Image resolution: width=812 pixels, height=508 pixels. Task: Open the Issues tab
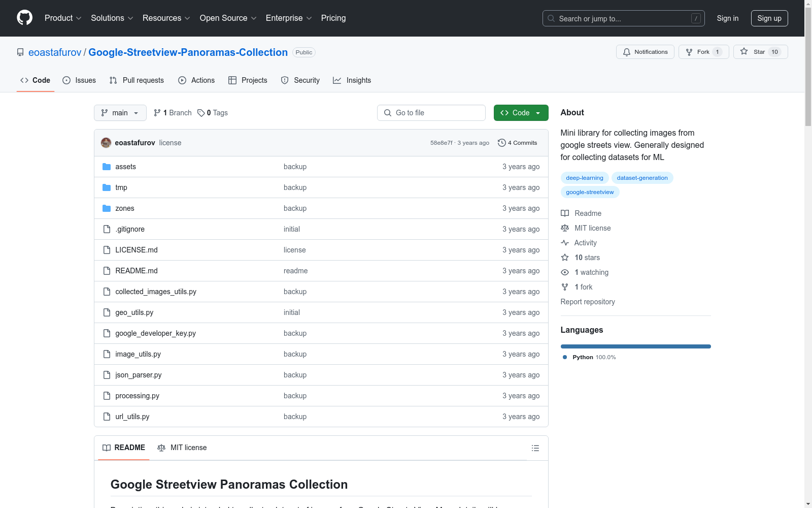(79, 80)
